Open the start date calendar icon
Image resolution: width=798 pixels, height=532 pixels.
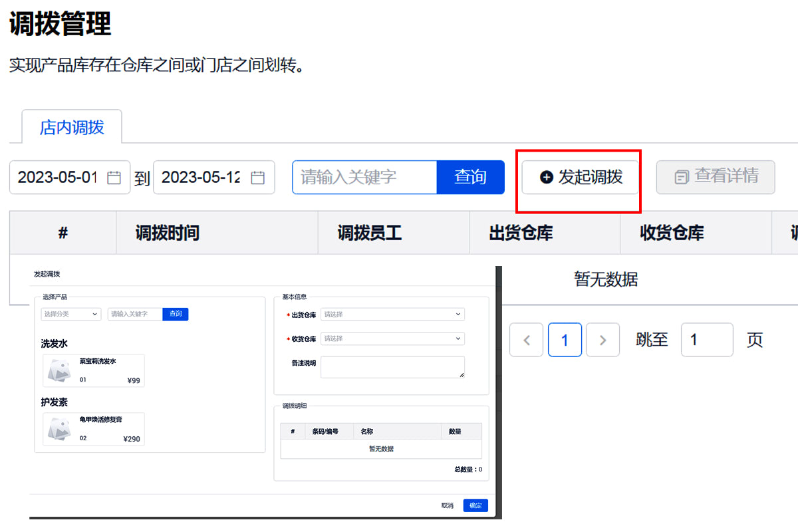coord(114,178)
